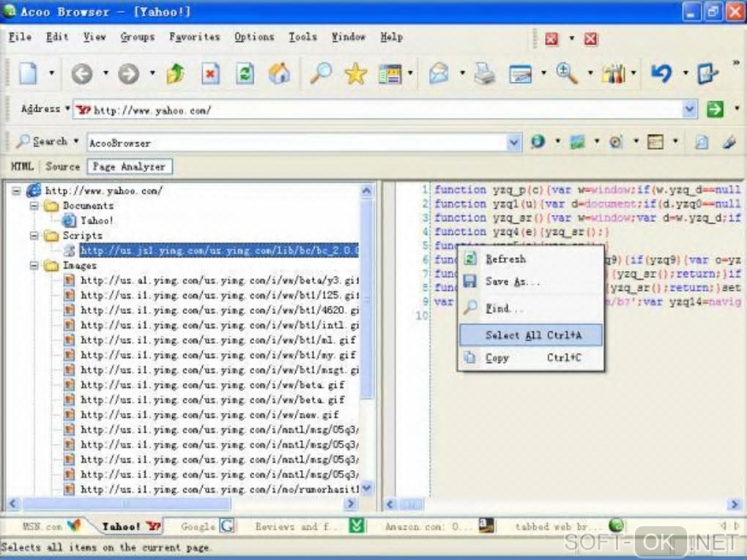Click the Zoom magnifier plus icon
Viewport: 747px width, 560px height.
(x=566, y=73)
